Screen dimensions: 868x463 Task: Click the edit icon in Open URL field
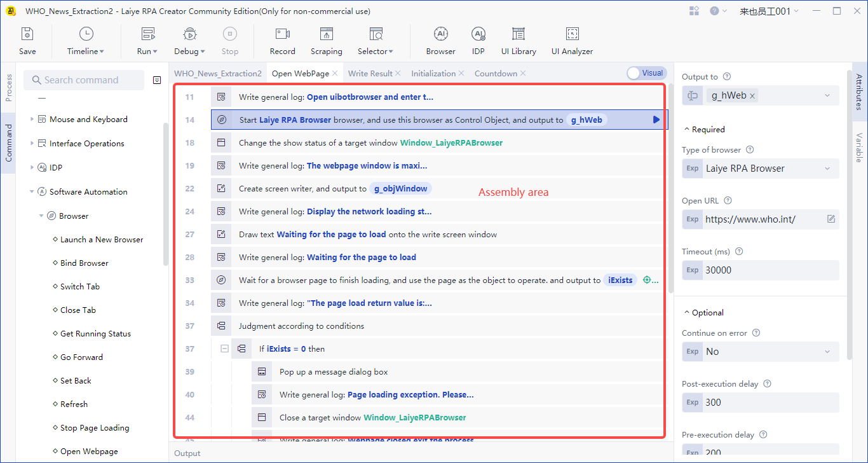coord(831,219)
